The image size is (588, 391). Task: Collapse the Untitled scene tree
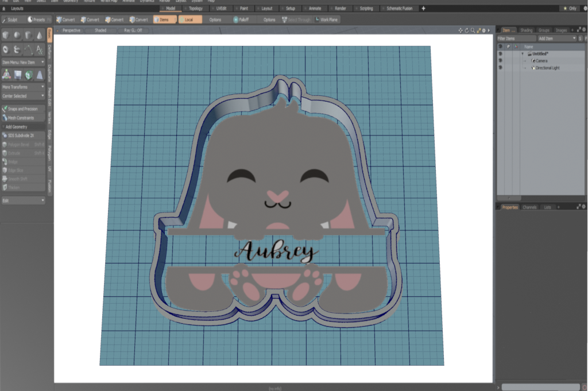tap(523, 54)
